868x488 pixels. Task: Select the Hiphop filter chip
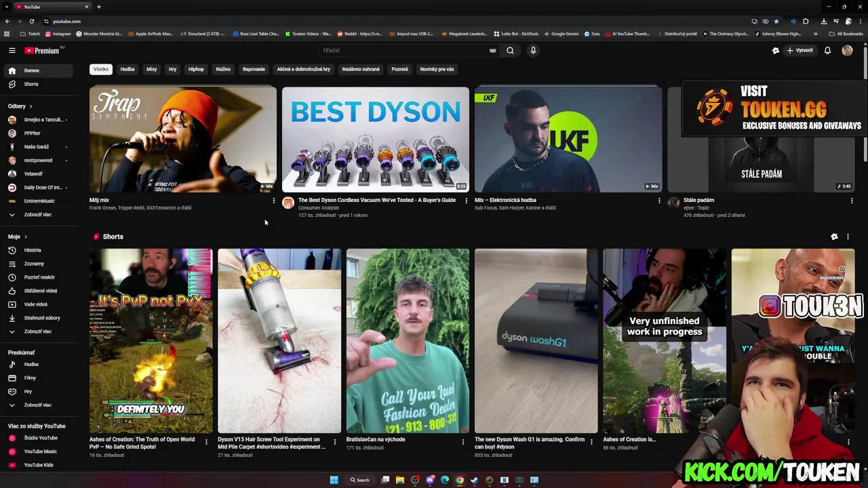pyautogui.click(x=196, y=69)
